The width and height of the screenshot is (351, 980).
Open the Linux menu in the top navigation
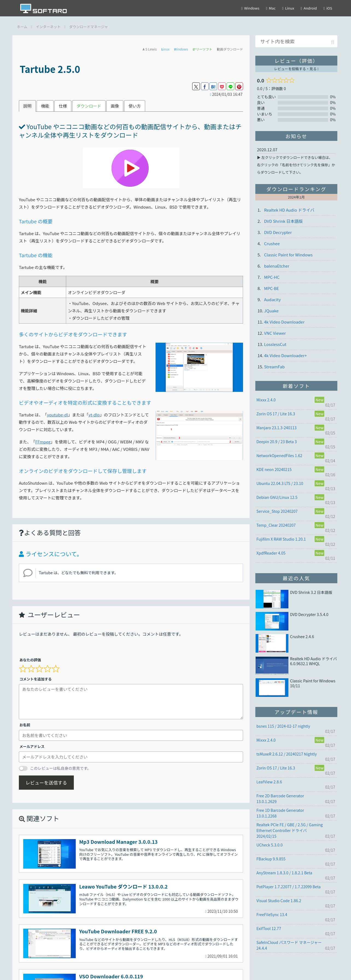[288, 8]
